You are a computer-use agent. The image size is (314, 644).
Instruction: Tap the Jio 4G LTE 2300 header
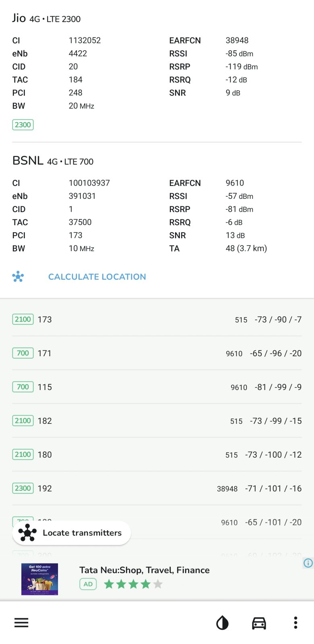click(46, 19)
